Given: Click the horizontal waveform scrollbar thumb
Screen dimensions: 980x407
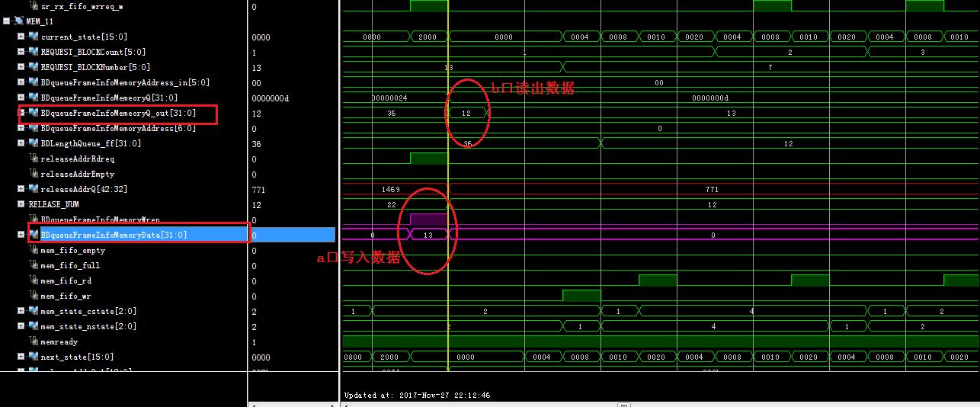Looking at the screenshot, I should (625, 405).
